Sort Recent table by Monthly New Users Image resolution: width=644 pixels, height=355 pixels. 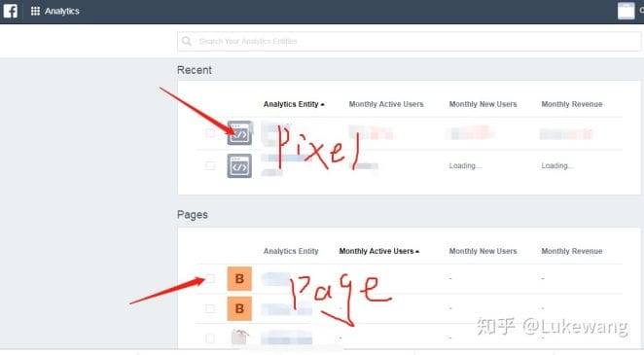click(483, 104)
